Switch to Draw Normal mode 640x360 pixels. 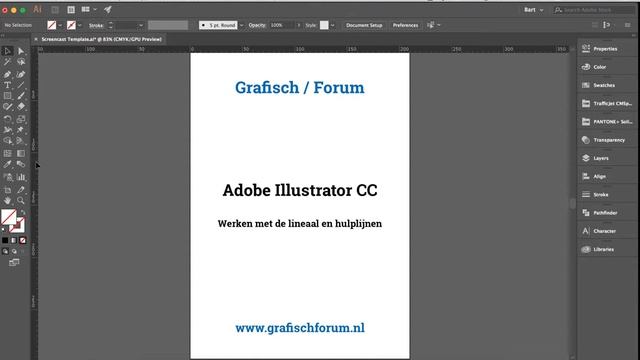[5, 251]
